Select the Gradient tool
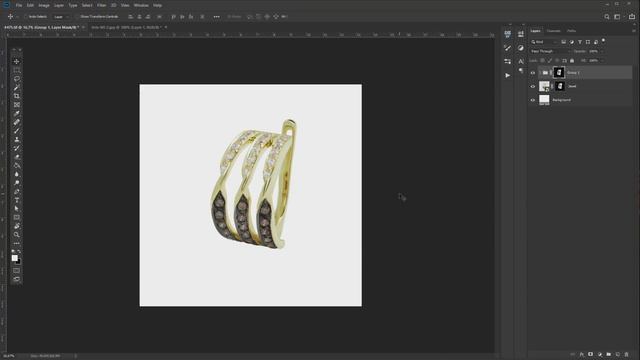This screenshot has height=360, width=640. (x=16, y=165)
